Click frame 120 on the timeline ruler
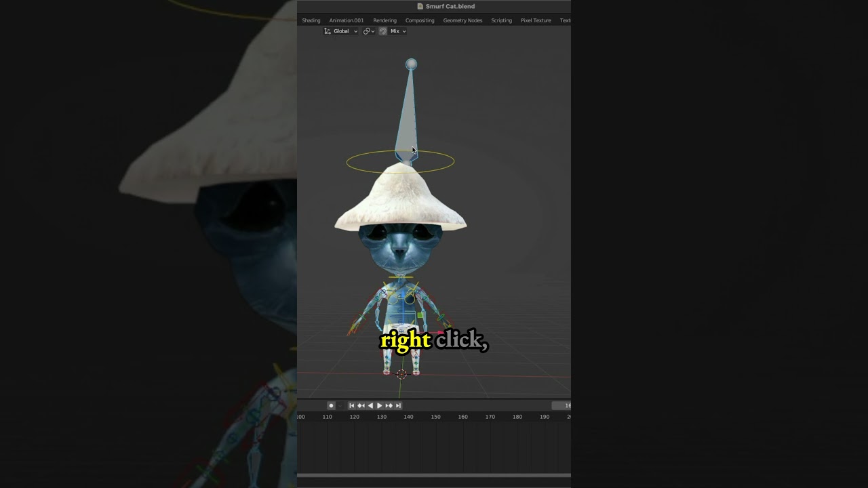The height and width of the screenshot is (488, 868). tap(354, 417)
